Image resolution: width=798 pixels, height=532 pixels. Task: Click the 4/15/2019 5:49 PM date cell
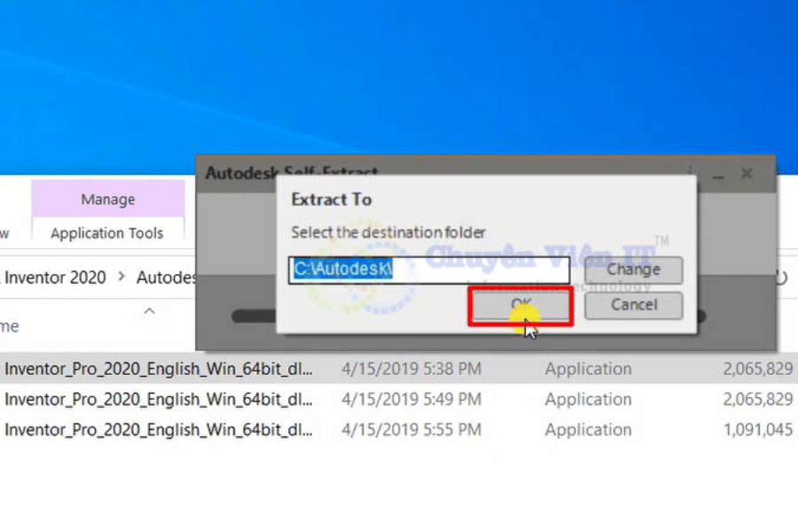point(411,399)
